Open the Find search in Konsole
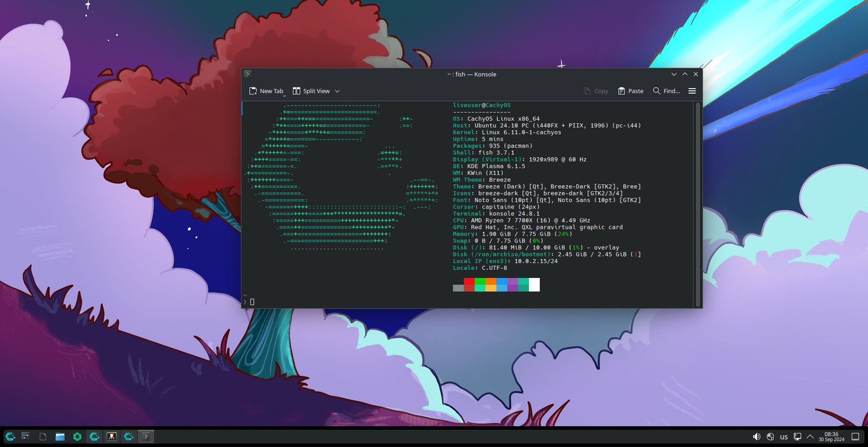Viewport: 868px width, 447px height. pyautogui.click(x=666, y=91)
